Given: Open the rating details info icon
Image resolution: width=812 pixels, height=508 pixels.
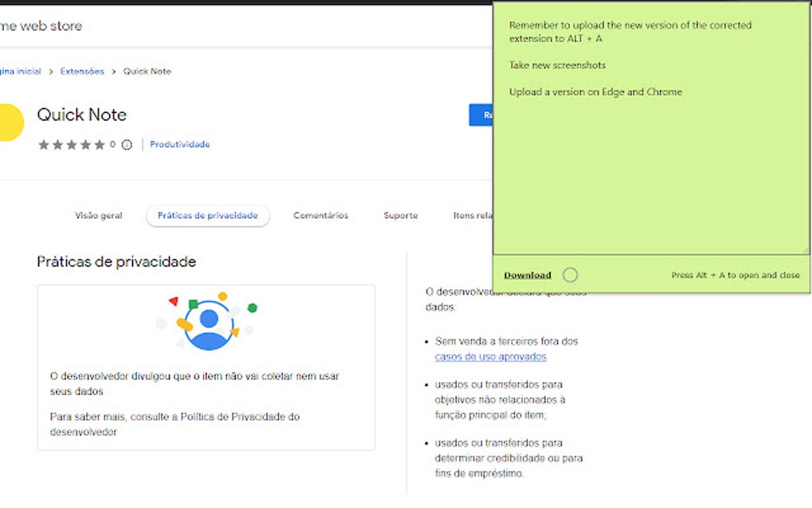Looking at the screenshot, I should coord(127,145).
